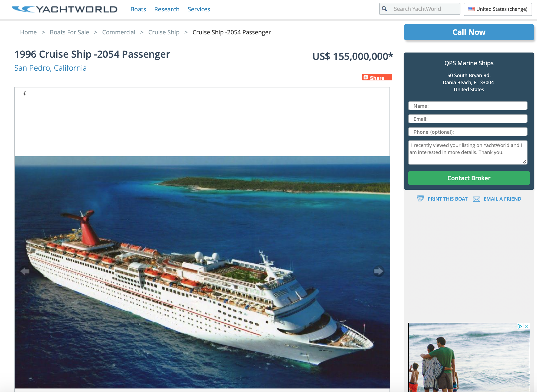Image resolution: width=537 pixels, height=392 pixels.
Task: Show the previous photo with left arrow
Action: (25, 271)
